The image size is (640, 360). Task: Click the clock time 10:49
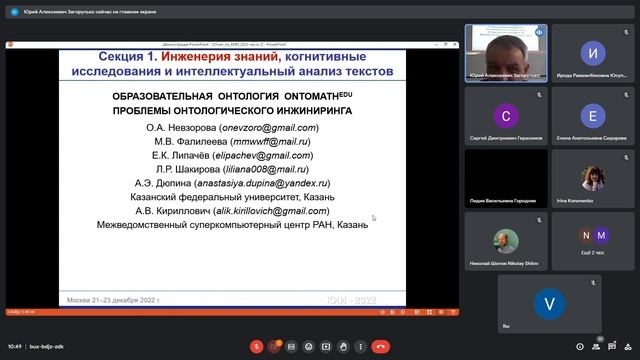coord(14,347)
